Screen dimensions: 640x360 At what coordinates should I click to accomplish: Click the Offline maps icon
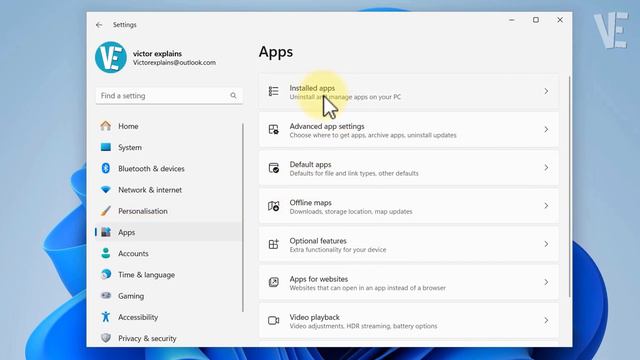click(x=273, y=206)
